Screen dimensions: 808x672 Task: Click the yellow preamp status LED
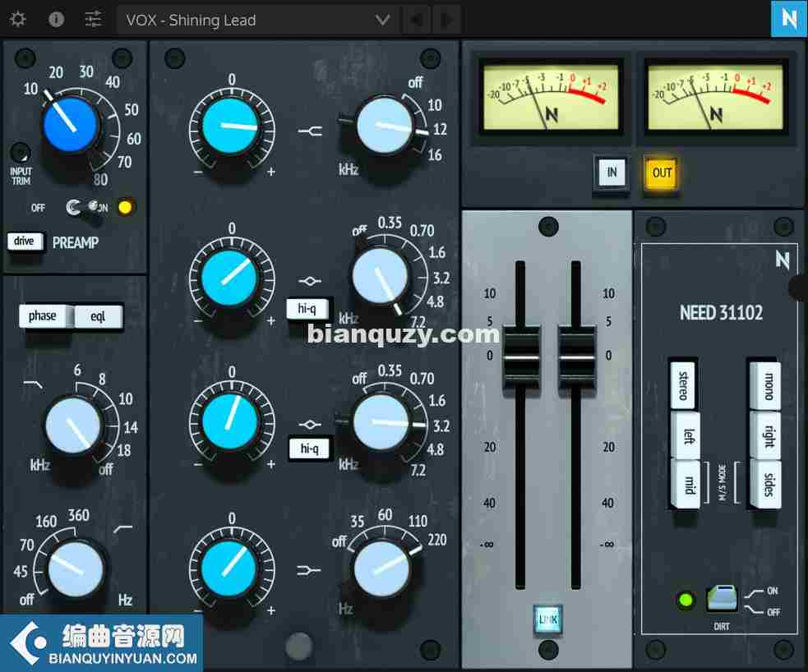click(125, 207)
